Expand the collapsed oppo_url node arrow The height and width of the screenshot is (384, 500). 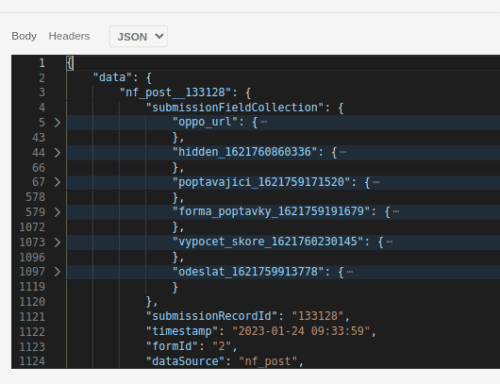[x=57, y=123]
